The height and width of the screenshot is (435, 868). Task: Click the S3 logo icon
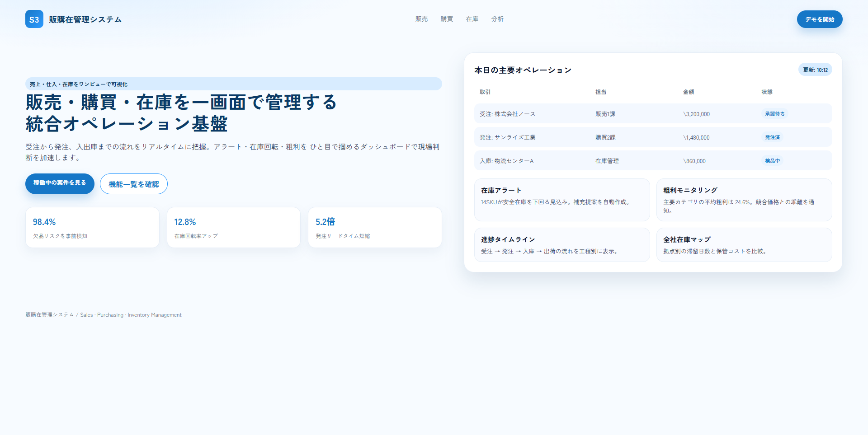[x=34, y=19]
